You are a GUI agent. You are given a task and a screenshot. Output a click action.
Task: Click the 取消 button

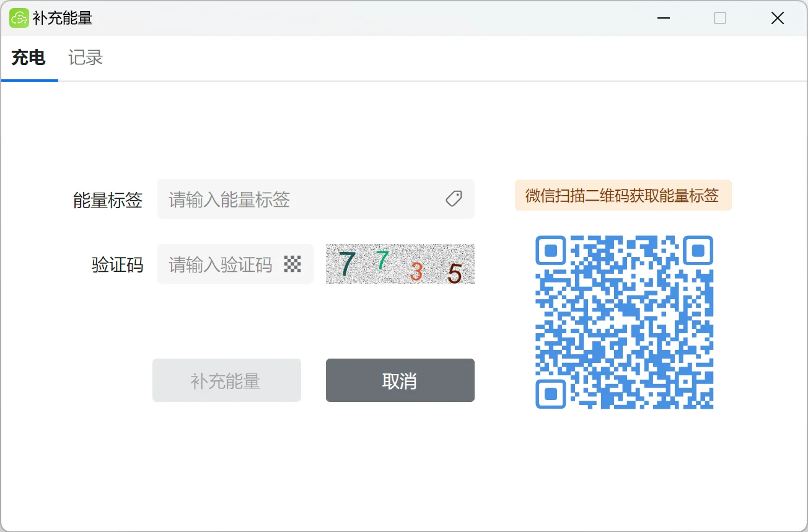(400, 380)
